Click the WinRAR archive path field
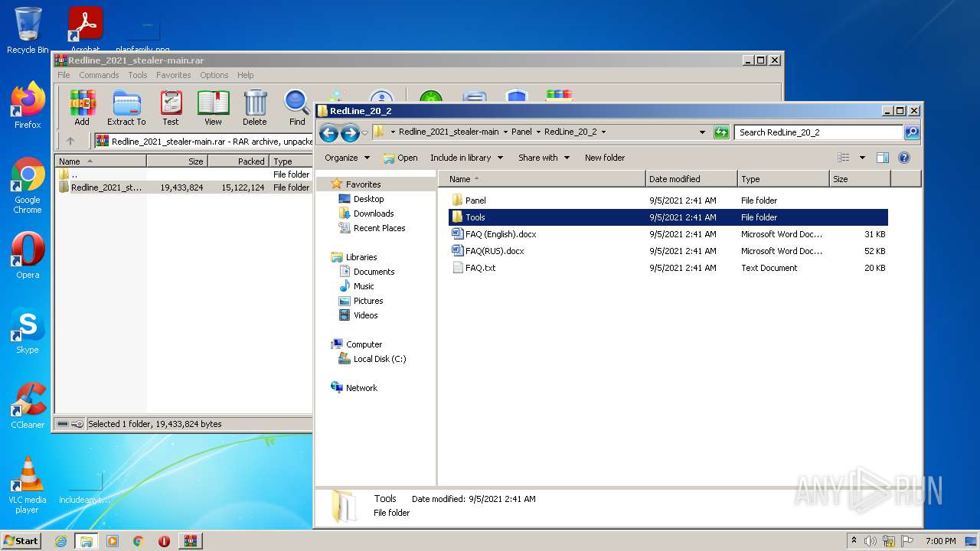The image size is (980, 551). pyautogui.click(x=204, y=141)
